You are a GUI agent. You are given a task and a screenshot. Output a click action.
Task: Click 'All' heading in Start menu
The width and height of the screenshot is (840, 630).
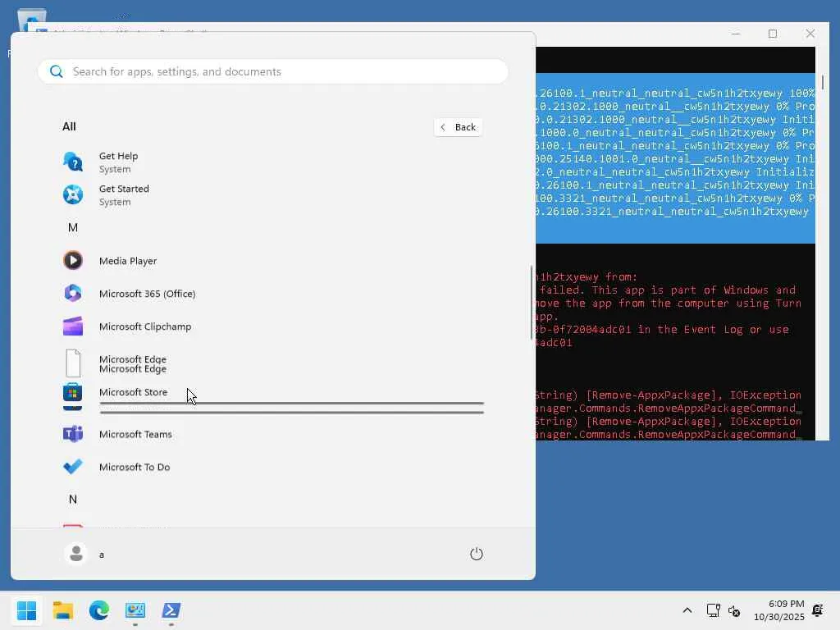[69, 126]
